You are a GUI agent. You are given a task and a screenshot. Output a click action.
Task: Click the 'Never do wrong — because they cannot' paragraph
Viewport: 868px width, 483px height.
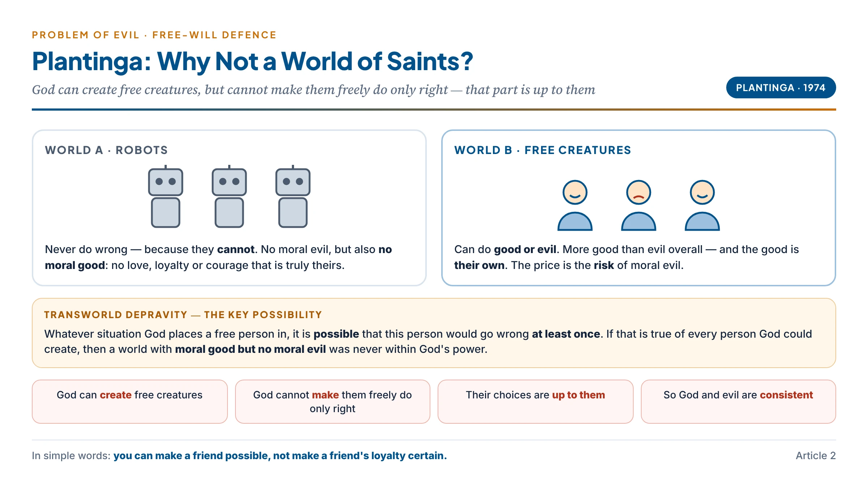[x=218, y=257]
